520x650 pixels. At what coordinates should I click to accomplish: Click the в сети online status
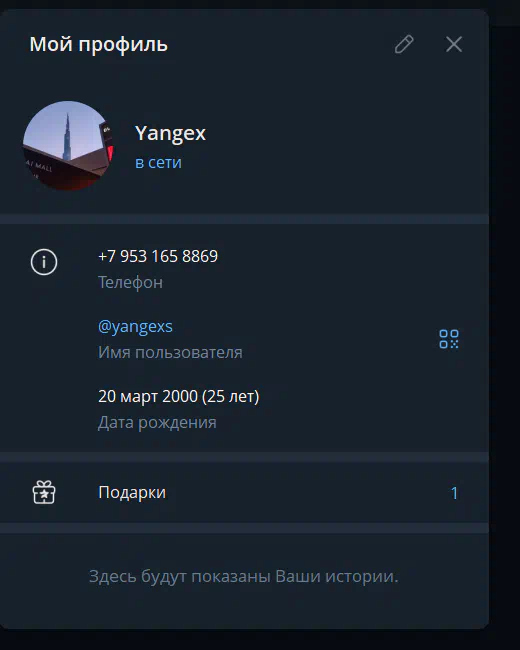158,162
